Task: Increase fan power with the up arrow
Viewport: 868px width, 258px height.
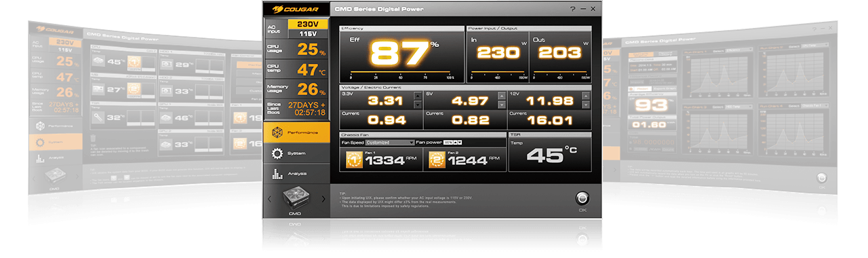Action: (x=455, y=143)
